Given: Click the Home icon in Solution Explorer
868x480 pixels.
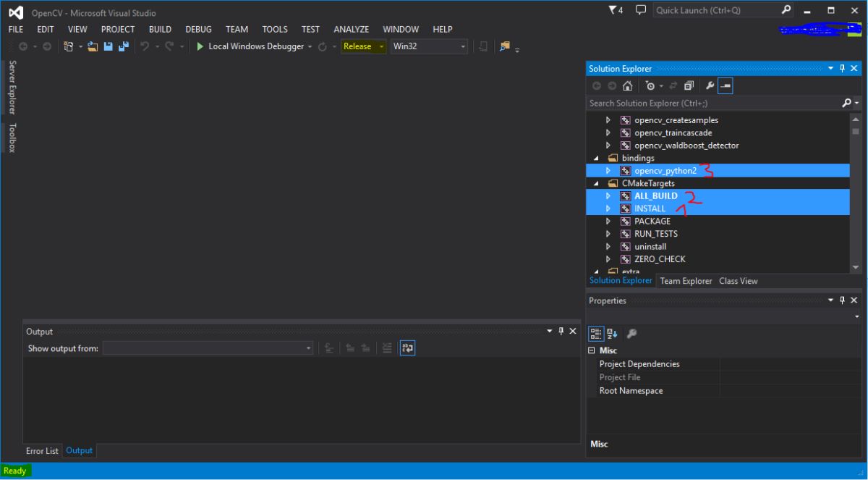Looking at the screenshot, I should click(x=627, y=86).
